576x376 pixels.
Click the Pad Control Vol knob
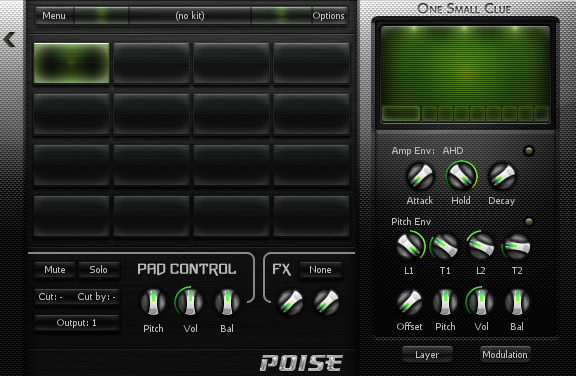[x=190, y=302]
